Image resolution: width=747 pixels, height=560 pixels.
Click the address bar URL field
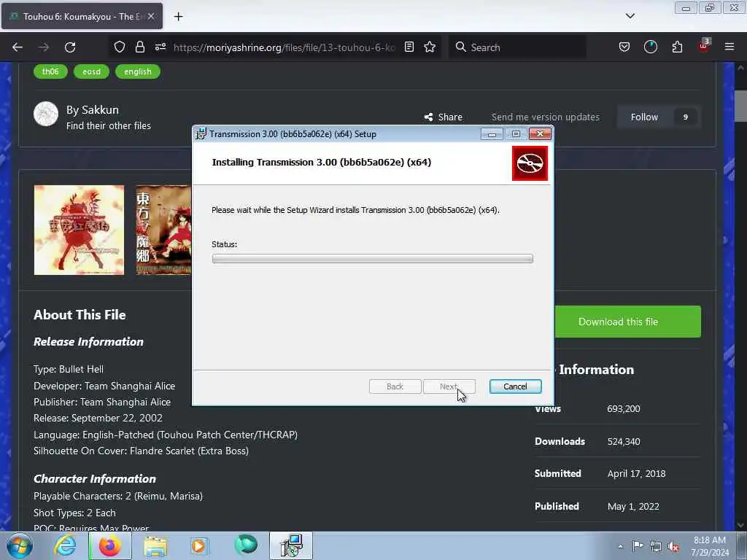coord(285,47)
